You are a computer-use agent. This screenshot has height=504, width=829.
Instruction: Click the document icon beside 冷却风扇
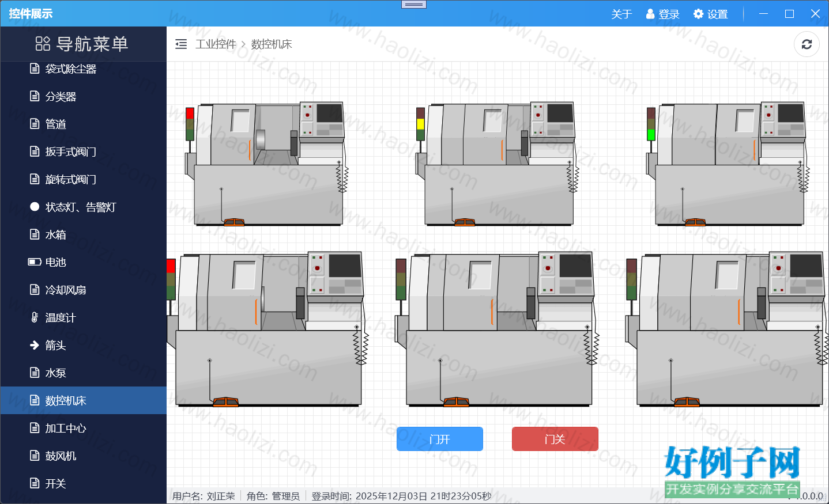(35, 290)
